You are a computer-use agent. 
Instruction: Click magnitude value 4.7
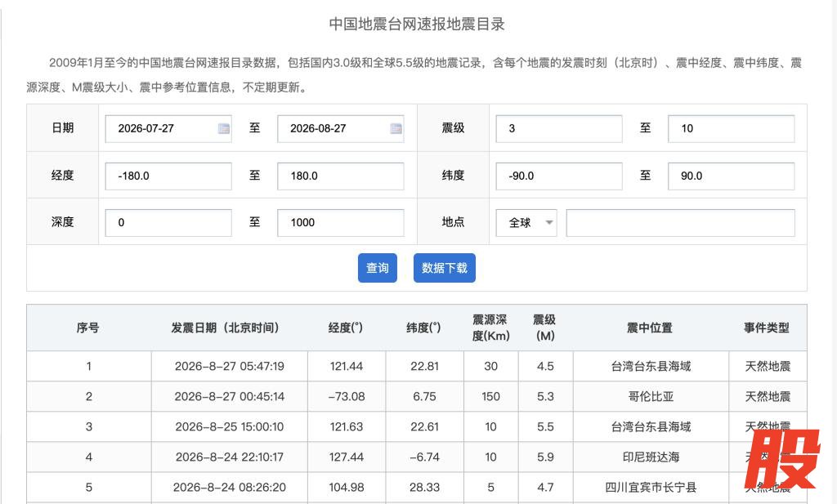(x=545, y=488)
